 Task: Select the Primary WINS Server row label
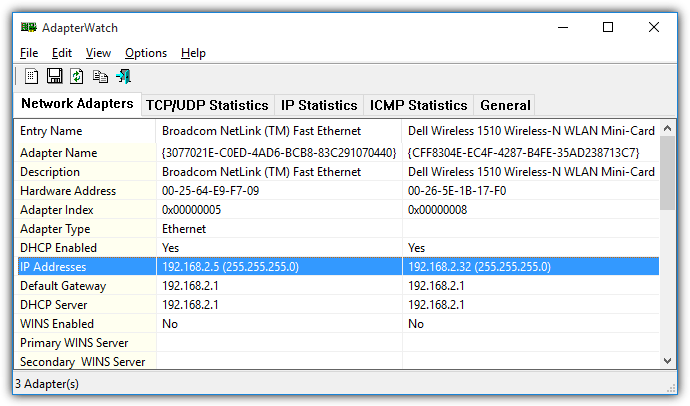pos(74,343)
